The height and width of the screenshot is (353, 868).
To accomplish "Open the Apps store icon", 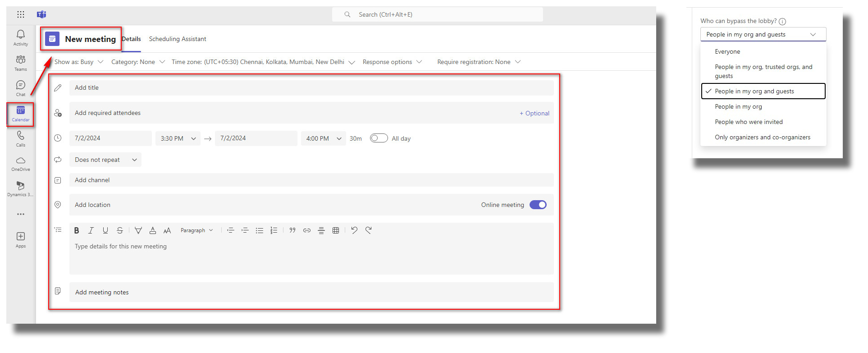I will pos(21,240).
